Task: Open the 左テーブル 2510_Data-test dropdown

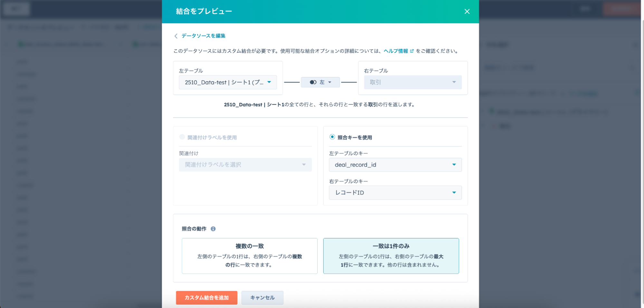Action: tap(227, 82)
